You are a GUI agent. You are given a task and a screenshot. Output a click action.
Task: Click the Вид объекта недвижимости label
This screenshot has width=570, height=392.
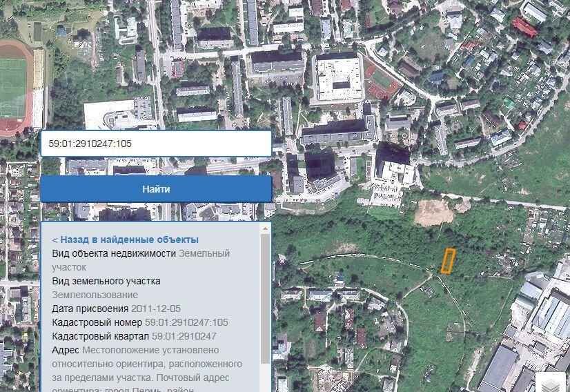click(x=114, y=253)
